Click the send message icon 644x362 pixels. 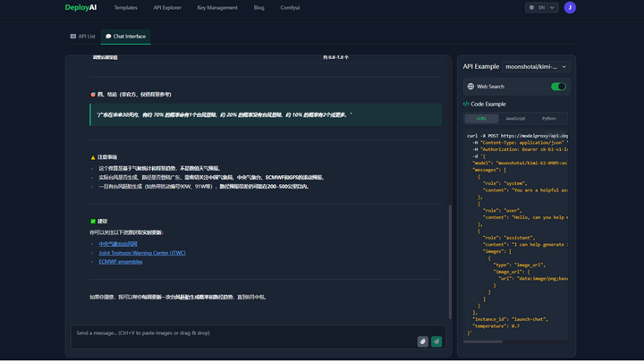pos(436,341)
